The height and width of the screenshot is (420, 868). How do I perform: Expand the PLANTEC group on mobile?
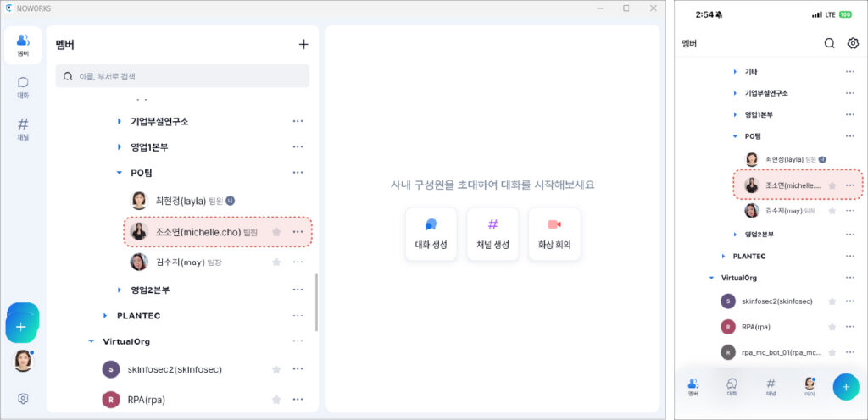point(724,257)
